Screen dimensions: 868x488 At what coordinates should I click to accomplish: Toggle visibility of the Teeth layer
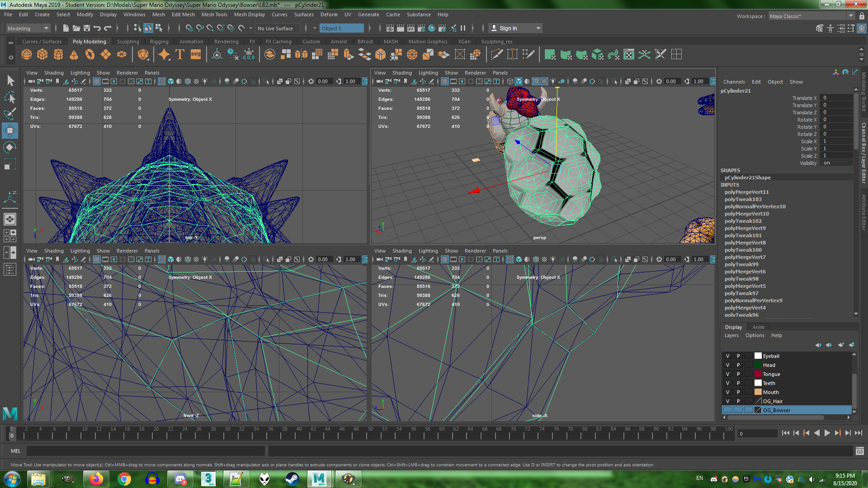727,383
